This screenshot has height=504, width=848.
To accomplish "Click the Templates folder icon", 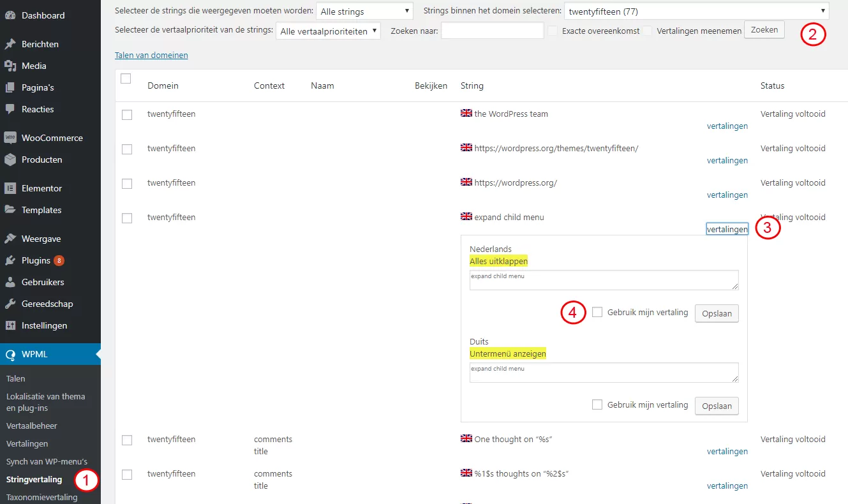I will coord(10,210).
